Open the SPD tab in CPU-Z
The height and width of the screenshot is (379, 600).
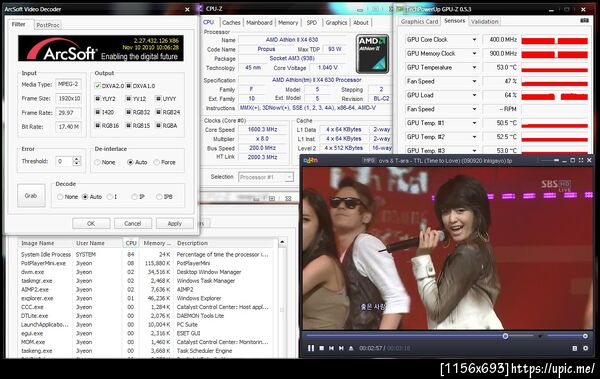click(312, 23)
